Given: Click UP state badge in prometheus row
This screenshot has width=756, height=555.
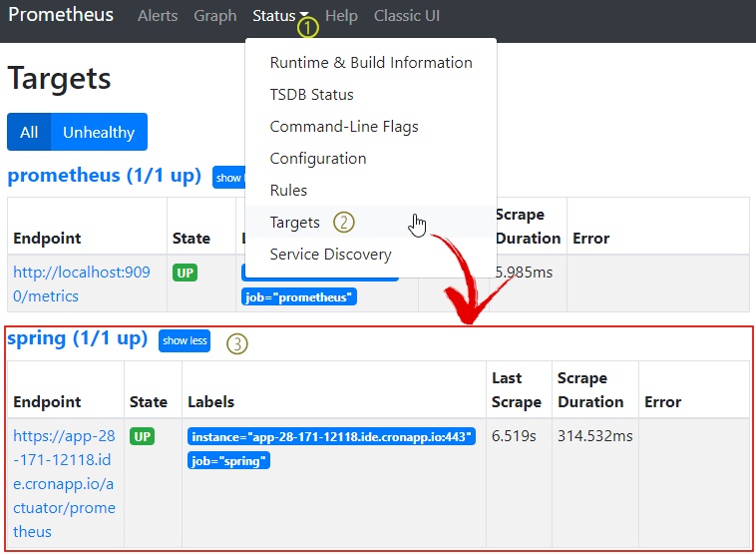Looking at the screenshot, I should point(186,274).
